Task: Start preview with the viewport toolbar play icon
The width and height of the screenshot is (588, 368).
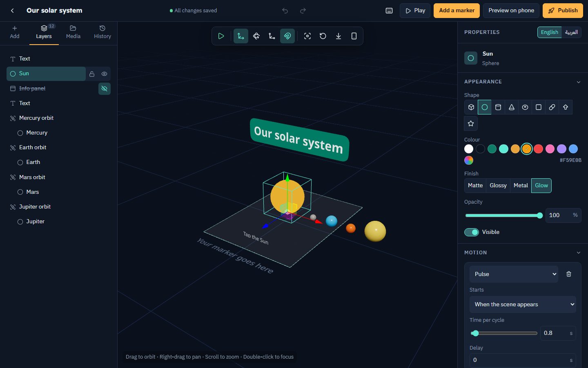Action: click(221, 36)
